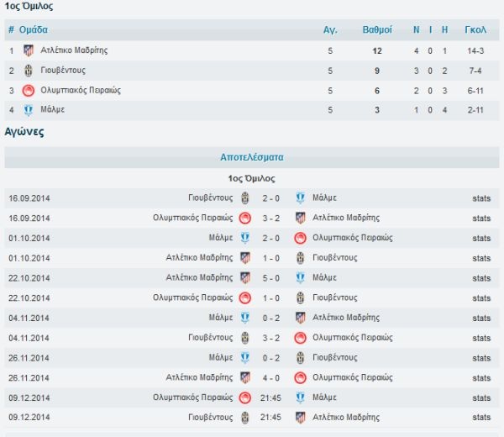Screen dimensions: 504x437
Task: Open stats for Γιουβέντους vs Ατλέτικο 09.12.2014
Action: point(481,418)
